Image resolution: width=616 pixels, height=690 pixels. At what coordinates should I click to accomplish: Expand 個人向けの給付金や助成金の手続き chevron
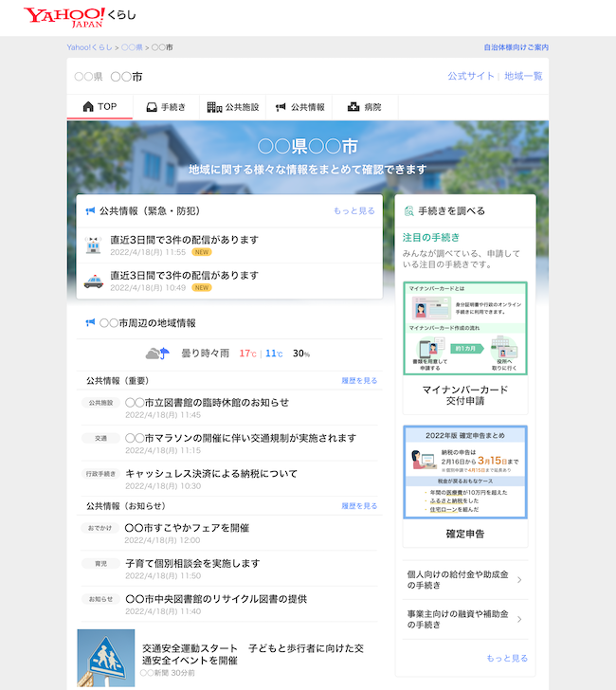519,580
